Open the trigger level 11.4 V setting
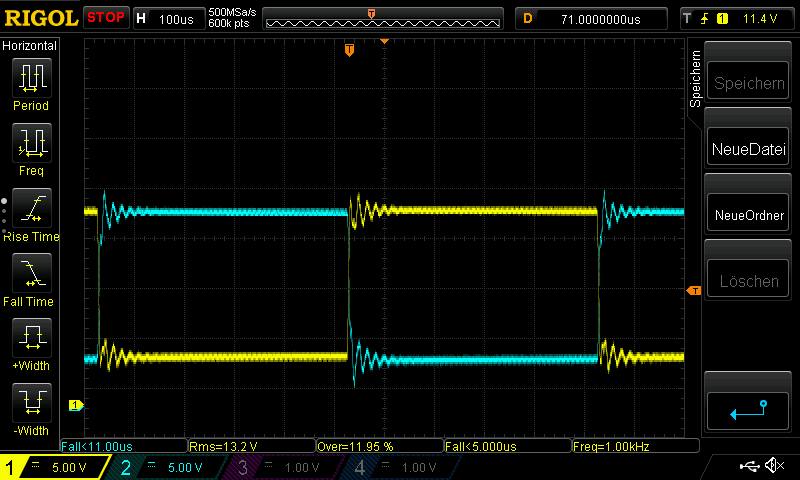The height and width of the screenshot is (480, 800). (x=739, y=18)
